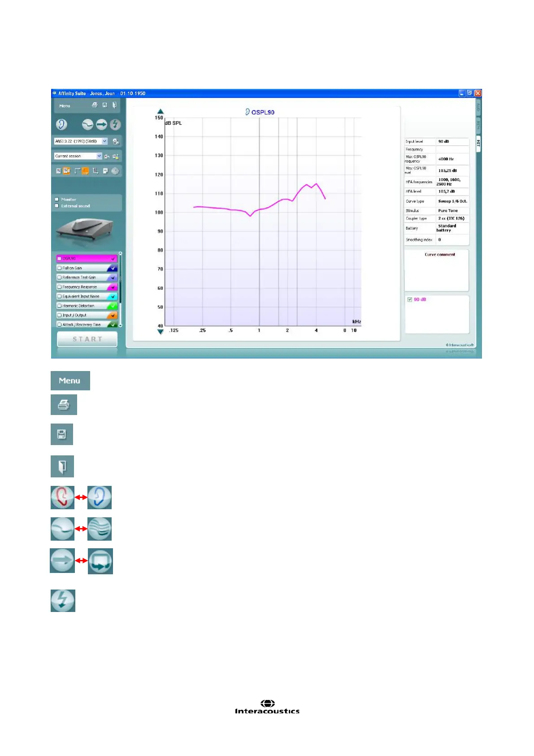This screenshot has width=534, height=756.
Task: Click the orange highlighted graph axis icon
Action: click(x=85, y=171)
